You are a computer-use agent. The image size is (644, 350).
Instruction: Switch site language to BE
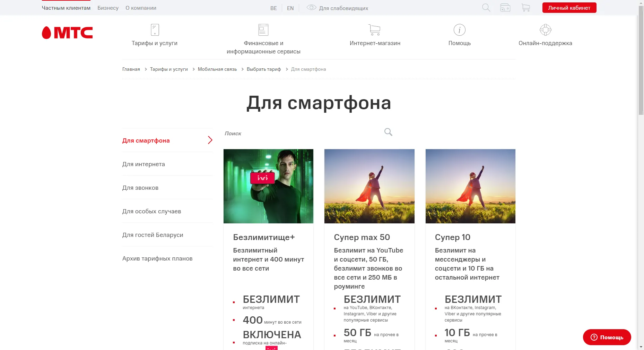[273, 8]
